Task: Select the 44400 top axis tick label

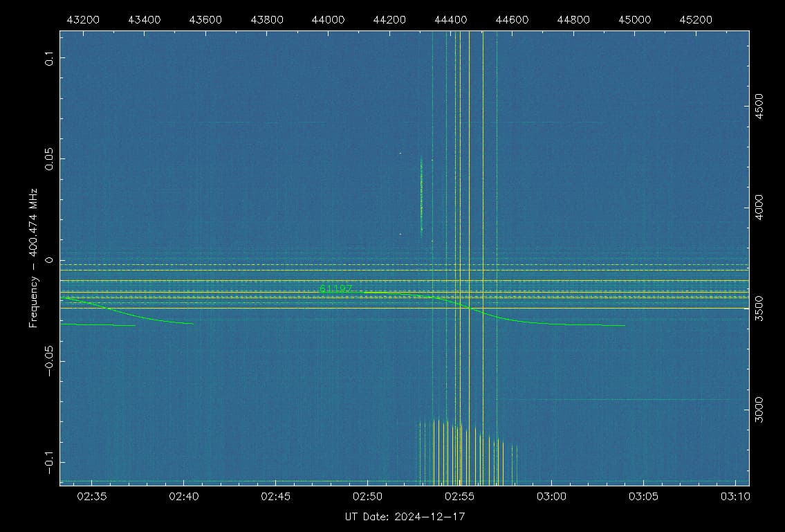Action: click(x=450, y=19)
